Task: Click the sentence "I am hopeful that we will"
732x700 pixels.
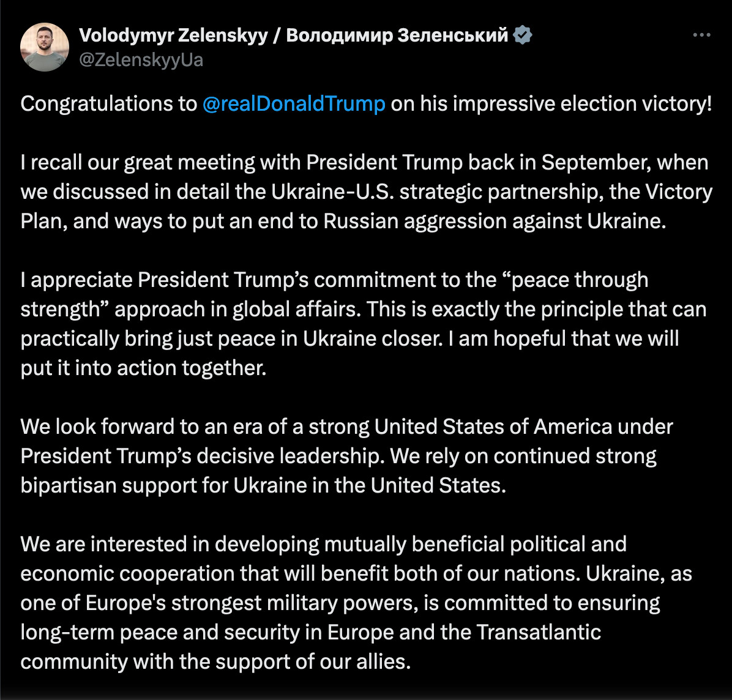Action: point(564,339)
